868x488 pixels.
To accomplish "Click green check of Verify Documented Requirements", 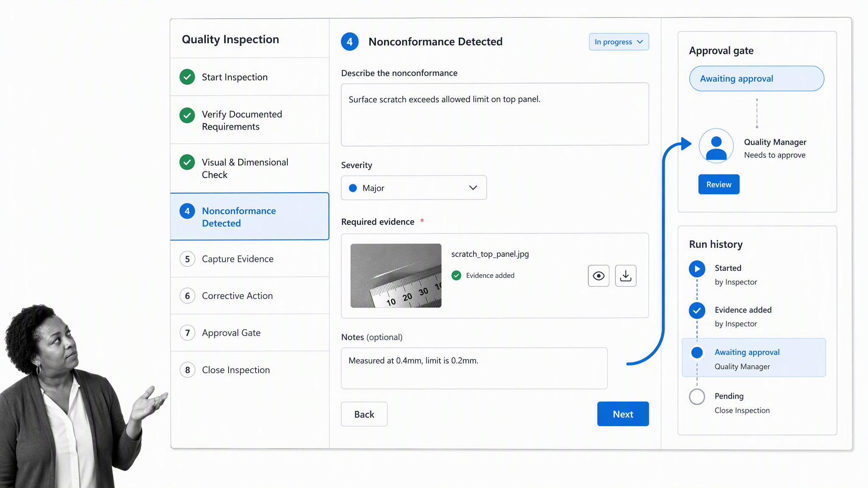I will tap(187, 115).
